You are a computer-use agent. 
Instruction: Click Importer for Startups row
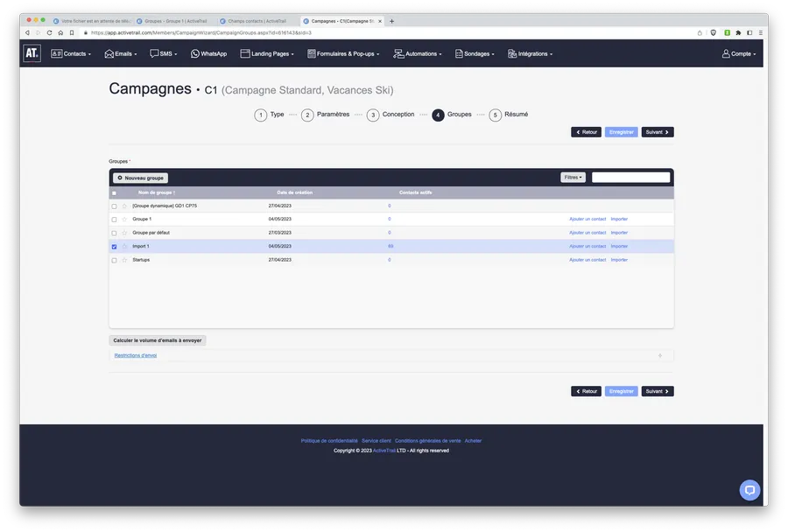pyautogui.click(x=619, y=260)
